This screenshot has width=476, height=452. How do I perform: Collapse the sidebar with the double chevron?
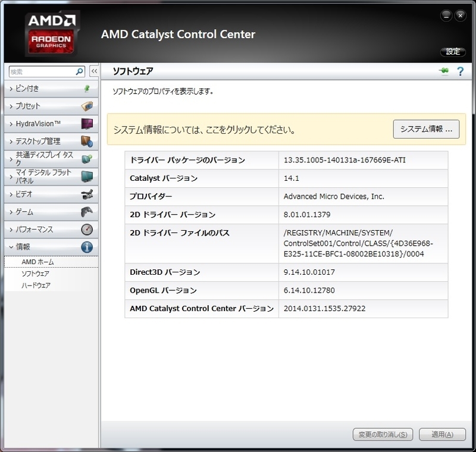click(94, 71)
